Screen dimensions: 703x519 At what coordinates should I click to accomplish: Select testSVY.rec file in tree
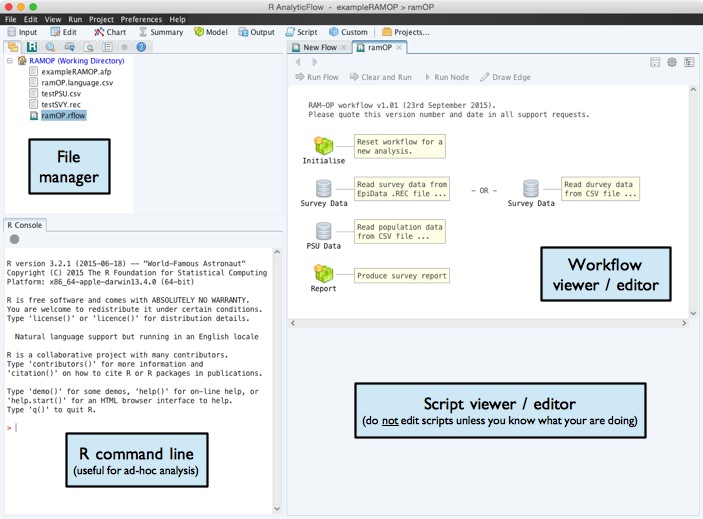(61, 104)
